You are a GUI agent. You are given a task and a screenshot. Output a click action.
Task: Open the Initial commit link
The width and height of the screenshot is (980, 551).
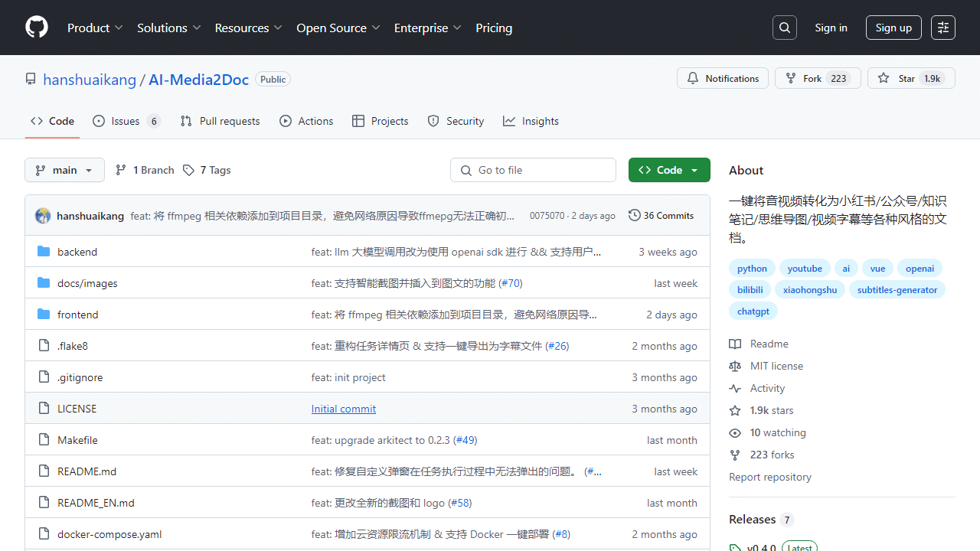coord(344,409)
